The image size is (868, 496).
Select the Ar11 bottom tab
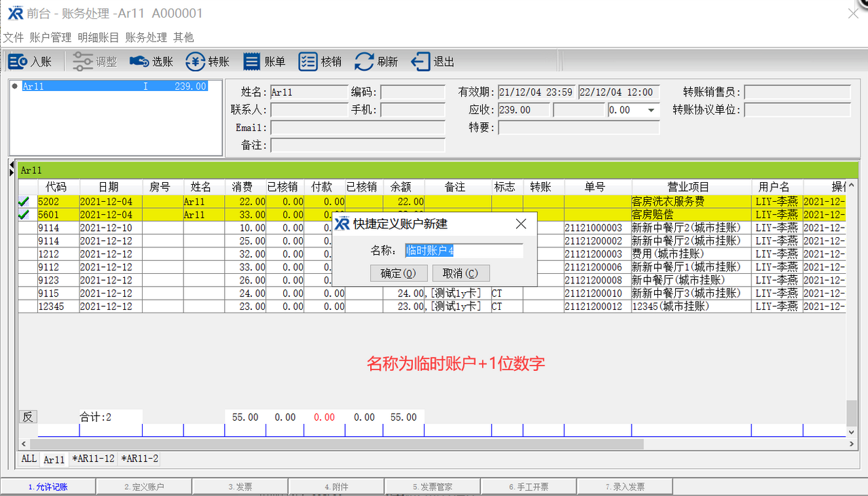[x=54, y=459]
